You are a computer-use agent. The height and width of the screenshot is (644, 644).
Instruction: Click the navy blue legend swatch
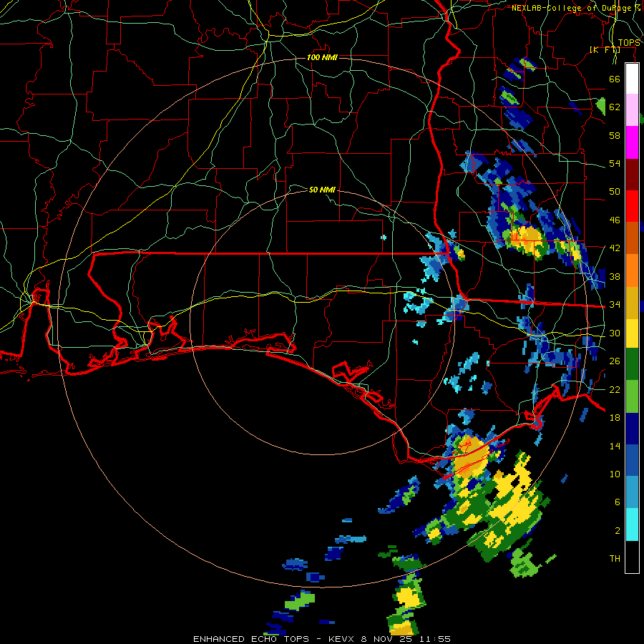click(632, 429)
